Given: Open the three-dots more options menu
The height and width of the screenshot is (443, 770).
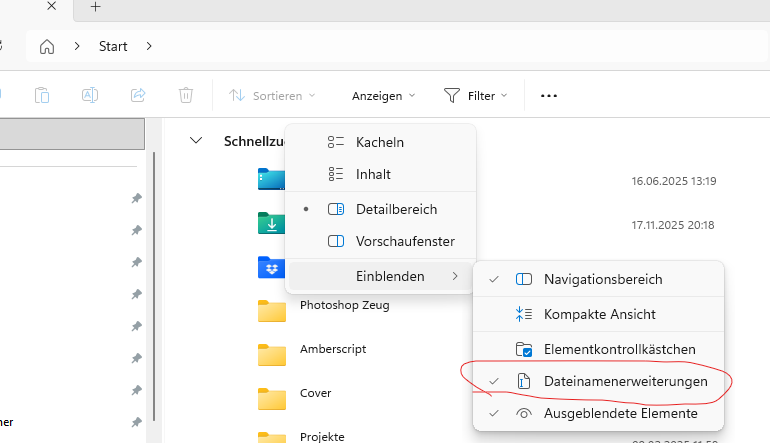Looking at the screenshot, I should point(548,96).
